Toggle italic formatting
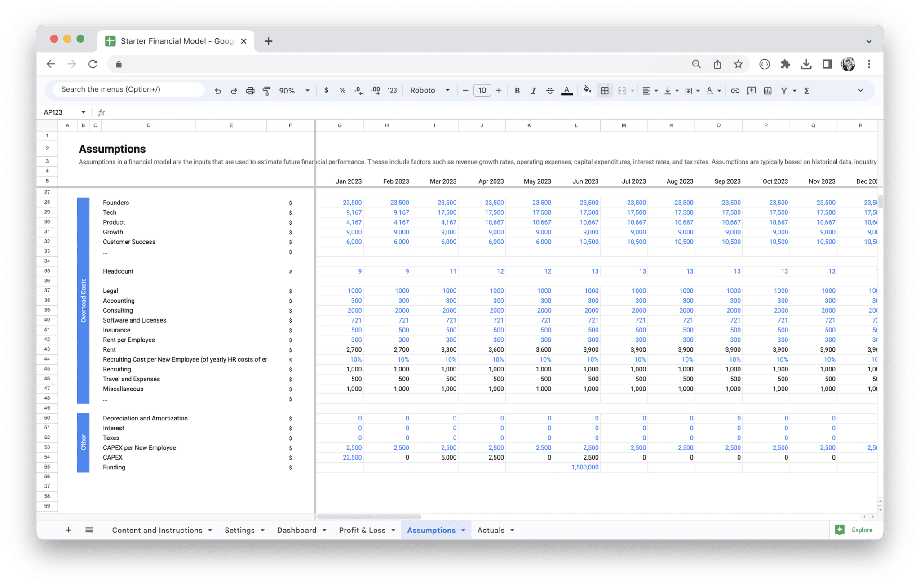The height and width of the screenshot is (588, 920). 533,90
